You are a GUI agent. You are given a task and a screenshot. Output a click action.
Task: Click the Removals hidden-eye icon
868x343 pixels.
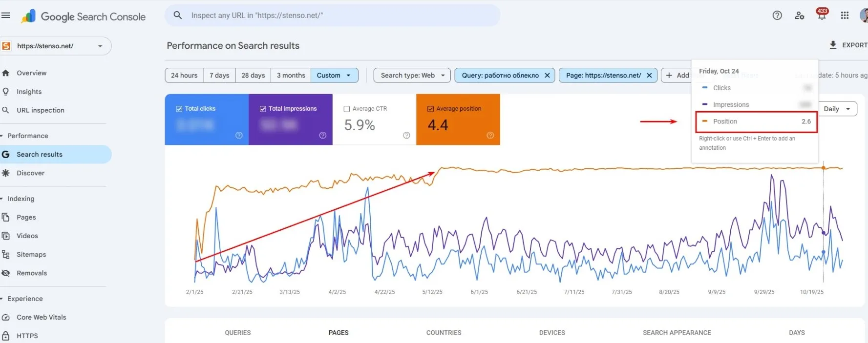(6, 273)
